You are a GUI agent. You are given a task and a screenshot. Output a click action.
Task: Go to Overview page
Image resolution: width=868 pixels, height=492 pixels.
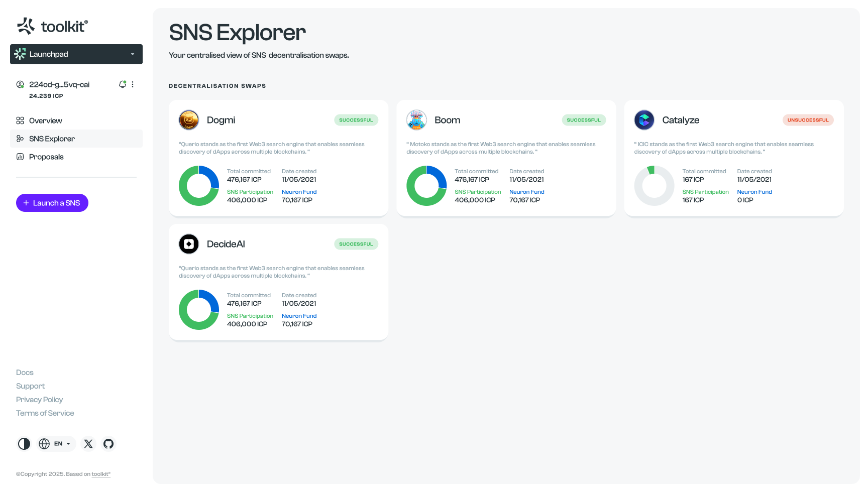pos(76,120)
